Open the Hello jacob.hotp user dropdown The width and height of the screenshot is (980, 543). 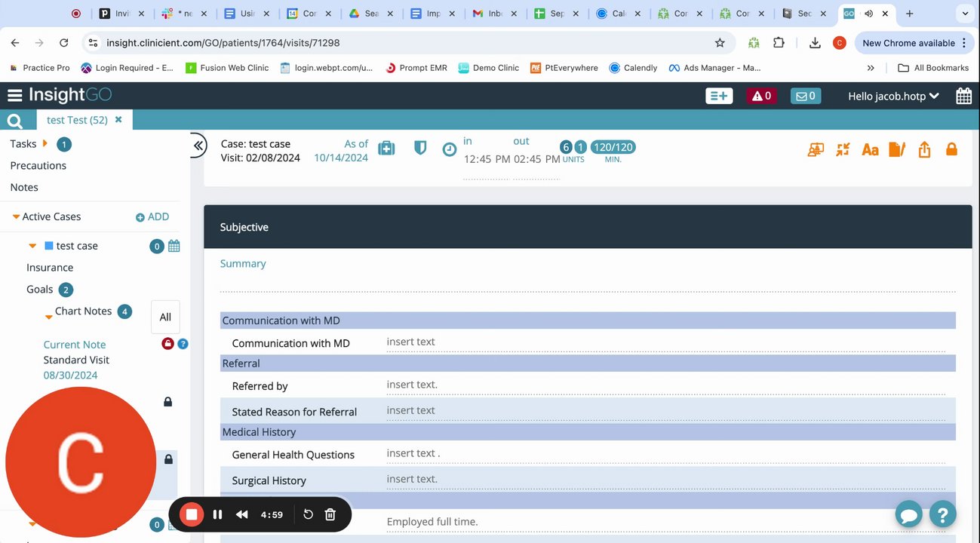click(x=894, y=96)
